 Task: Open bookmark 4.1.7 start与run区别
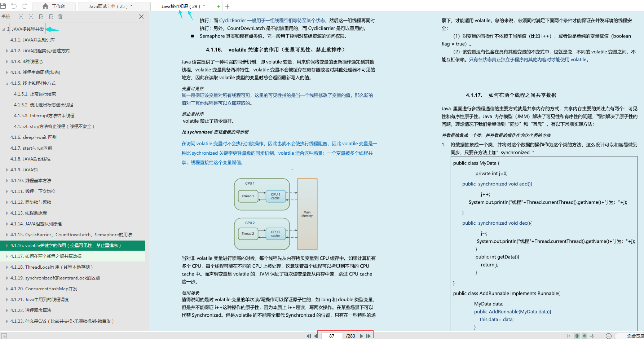[x=31, y=148]
